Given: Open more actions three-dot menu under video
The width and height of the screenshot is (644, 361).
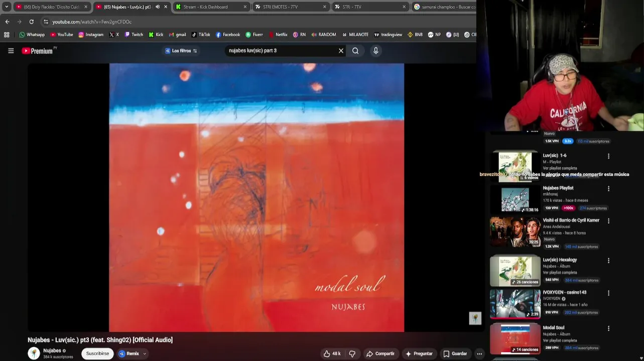Looking at the screenshot, I should point(479,353).
